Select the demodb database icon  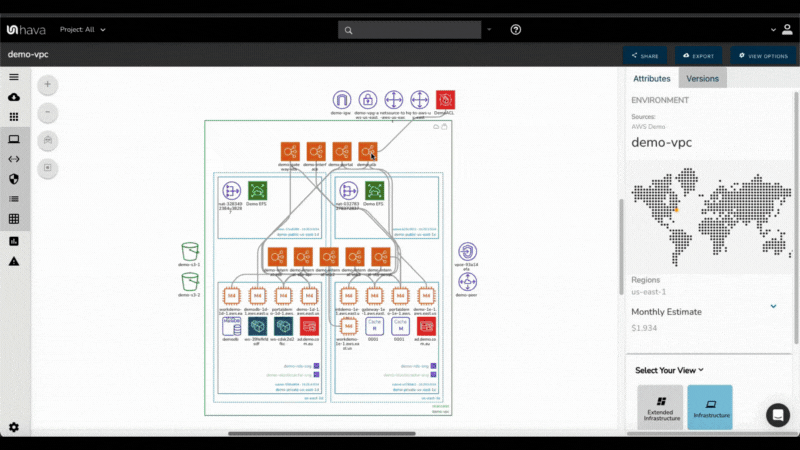coord(231,327)
